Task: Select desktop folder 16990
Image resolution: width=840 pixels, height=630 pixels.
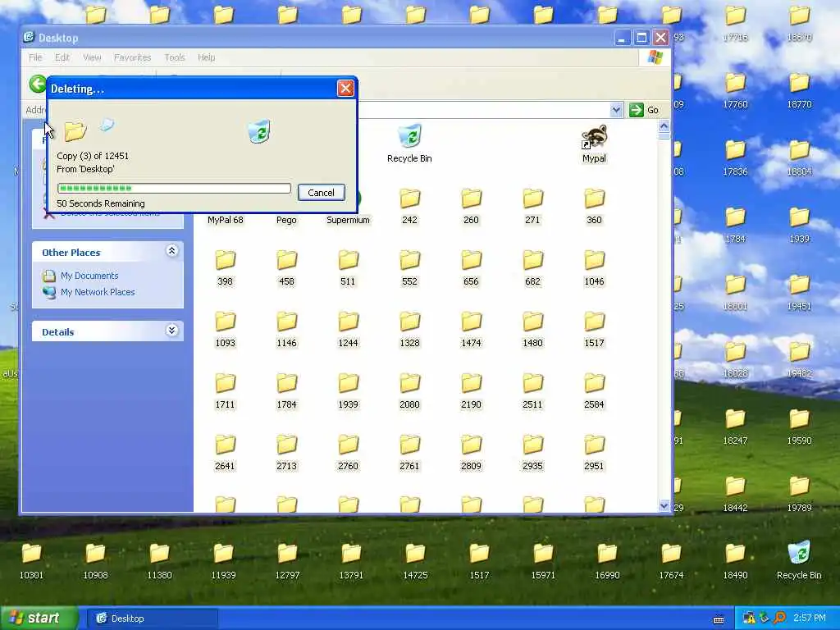Action: (x=607, y=561)
